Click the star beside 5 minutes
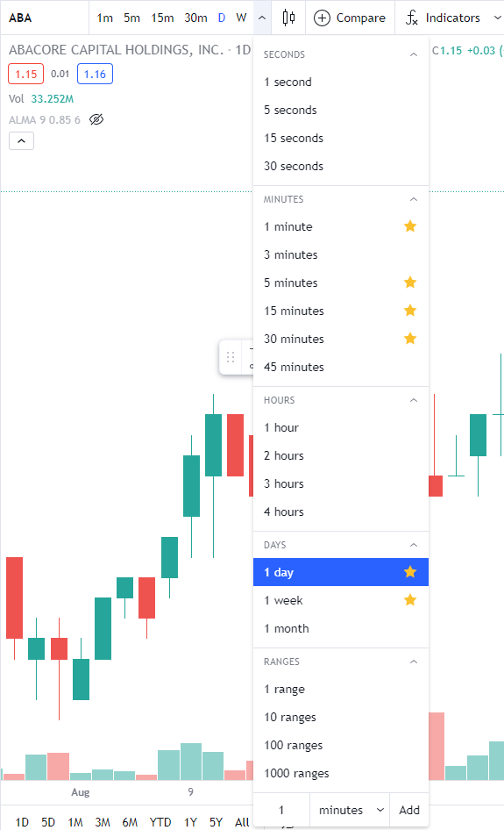 [x=410, y=283]
